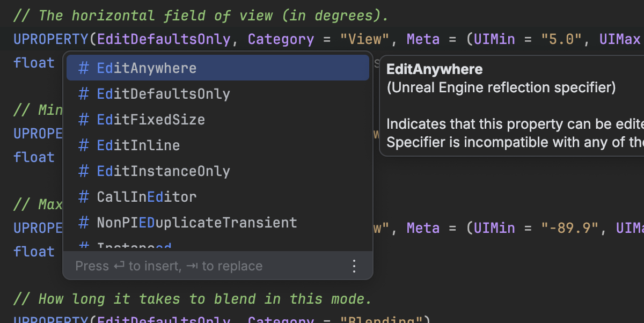644x323 pixels.
Task: Click the hash icon beside EditInstanceOnly
Action: coord(84,171)
